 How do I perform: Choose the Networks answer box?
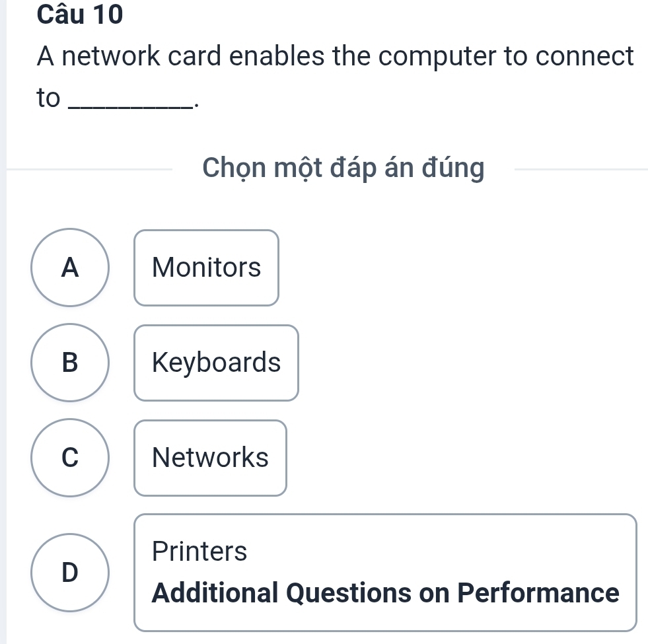click(x=210, y=457)
